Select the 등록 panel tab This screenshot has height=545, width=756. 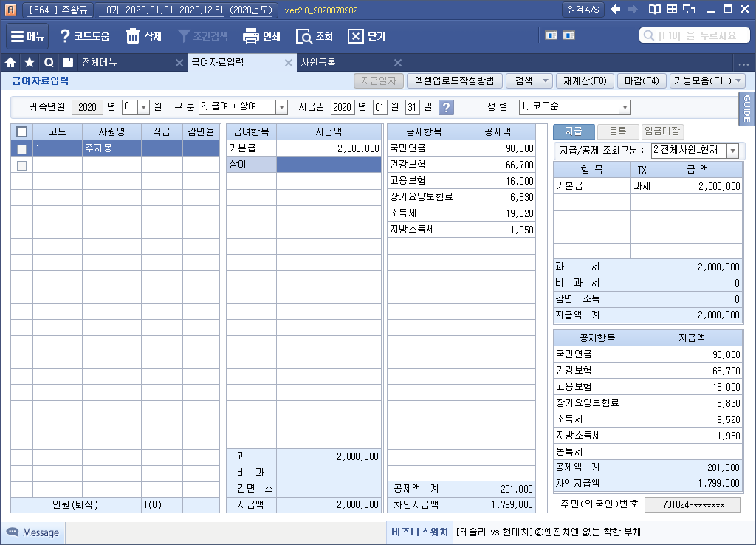coord(618,131)
